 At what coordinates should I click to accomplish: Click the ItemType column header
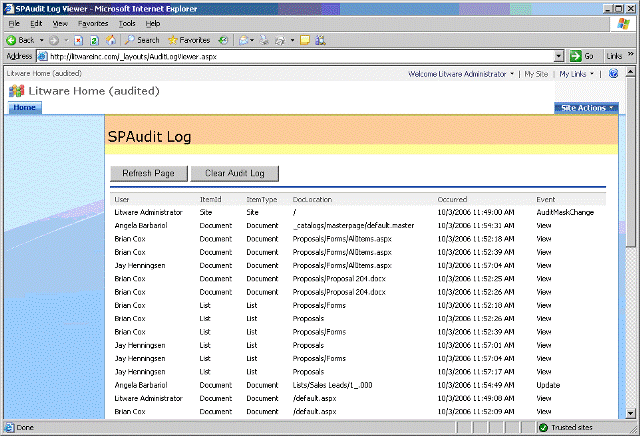click(x=262, y=199)
